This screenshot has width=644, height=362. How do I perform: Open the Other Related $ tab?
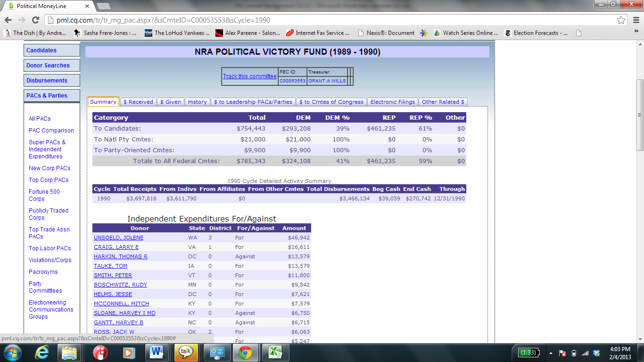pyautogui.click(x=443, y=102)
